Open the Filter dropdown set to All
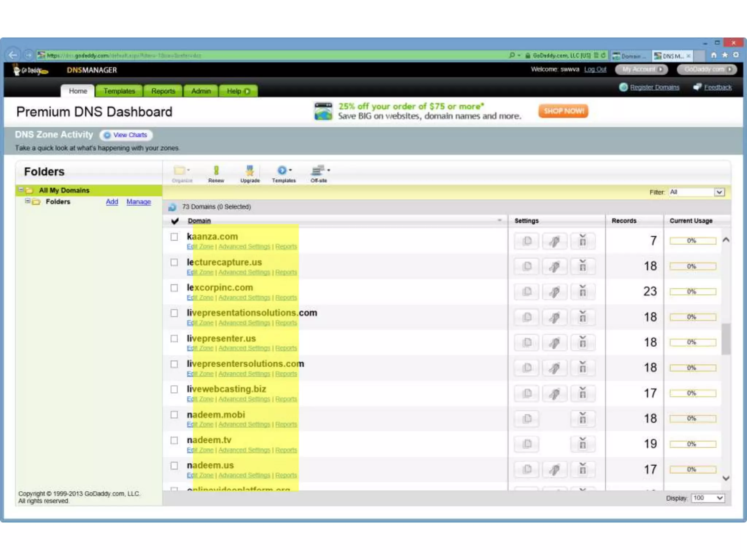Image resolution: width=747 pixels, height=560 pixels. [719, 192]
